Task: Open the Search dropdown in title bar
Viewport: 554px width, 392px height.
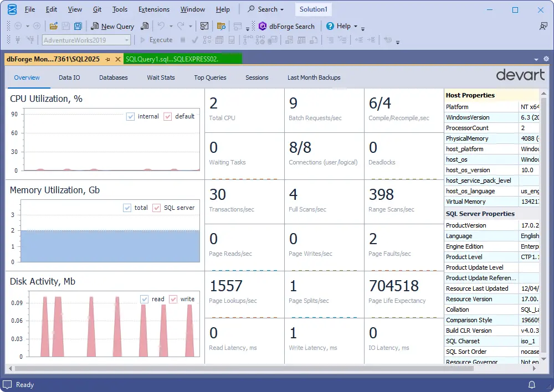Action: [265, 9]
